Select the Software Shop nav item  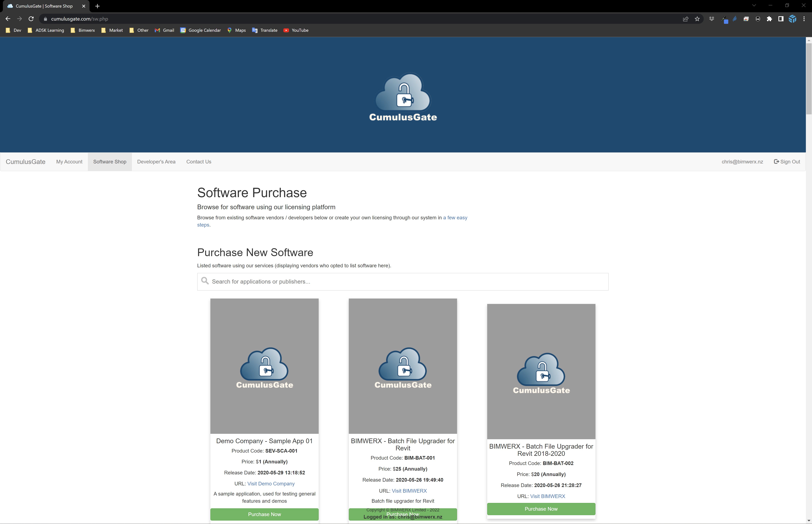click(x=110, y=162)
